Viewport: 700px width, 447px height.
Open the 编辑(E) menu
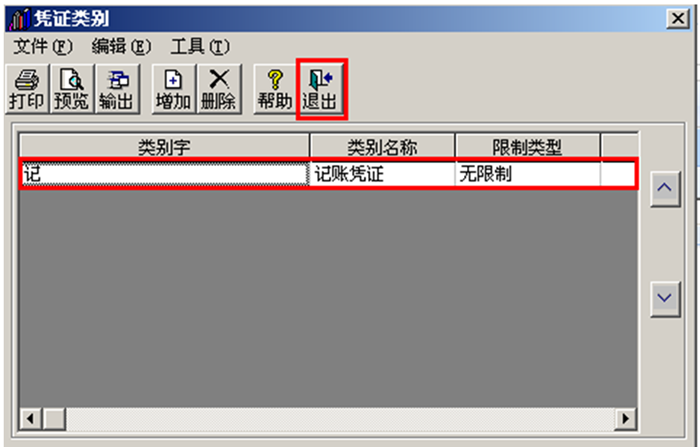(x=121, y=46)
